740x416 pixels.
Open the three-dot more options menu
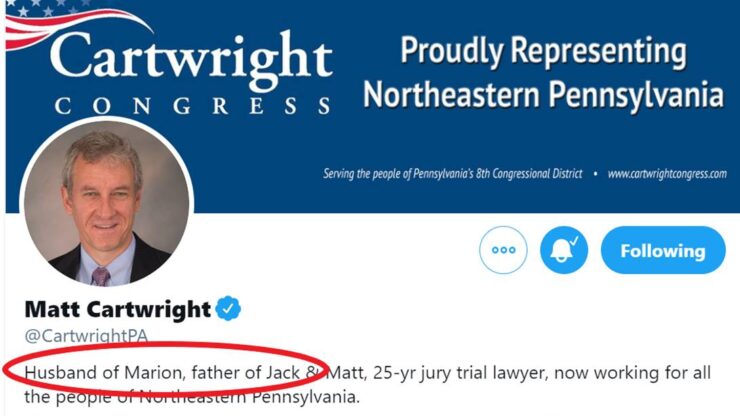pyautogui.click(x=503, y=250)
